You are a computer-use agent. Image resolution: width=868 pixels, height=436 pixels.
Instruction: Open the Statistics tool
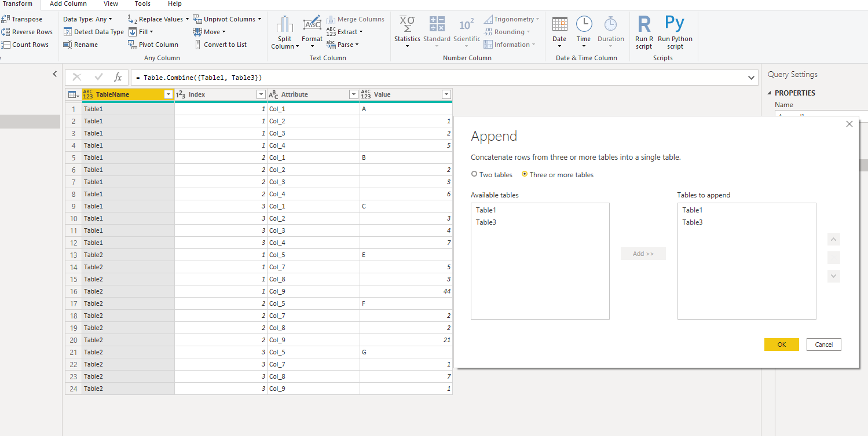coord(407,31)
